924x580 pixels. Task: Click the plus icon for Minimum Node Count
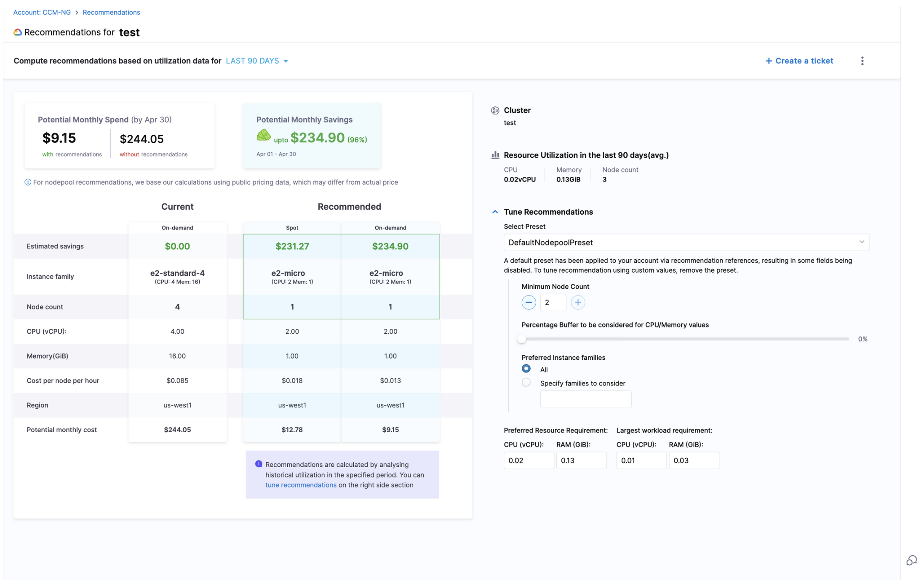(x=577, y=302)
